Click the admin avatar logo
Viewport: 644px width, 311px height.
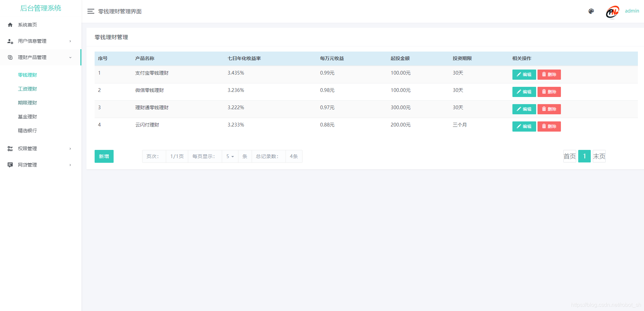(612, 12)
